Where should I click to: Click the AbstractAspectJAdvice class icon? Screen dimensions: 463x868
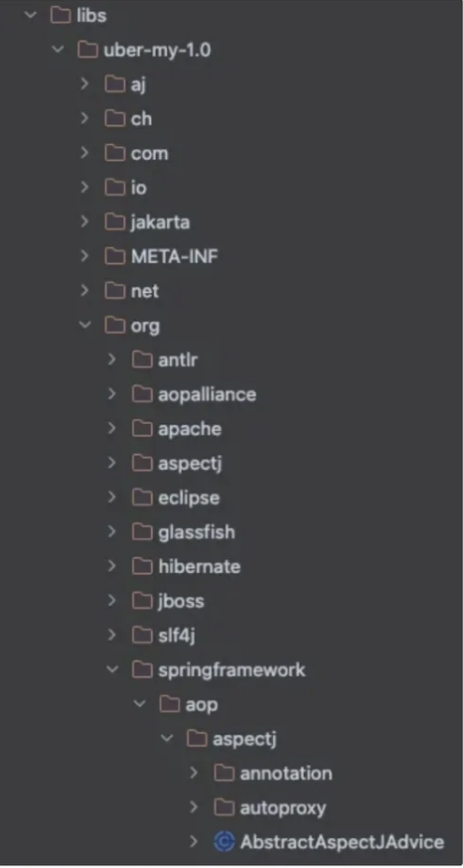[224, 842]
